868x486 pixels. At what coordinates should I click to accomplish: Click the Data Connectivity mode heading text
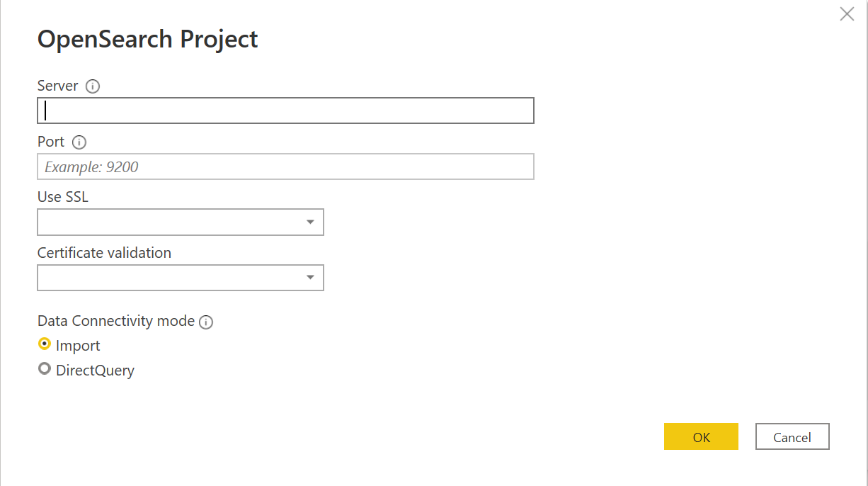point(116,321)
